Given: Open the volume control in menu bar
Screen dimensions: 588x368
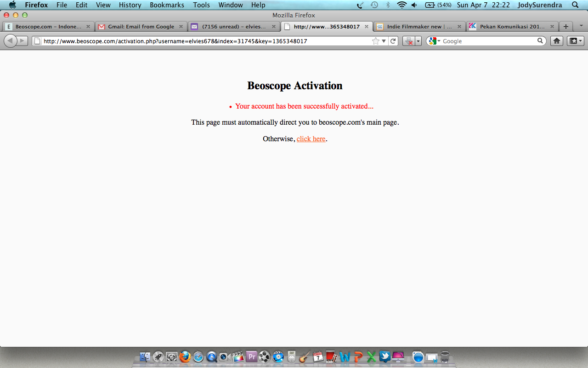Looking at the screenshot, I should (414, 5).
